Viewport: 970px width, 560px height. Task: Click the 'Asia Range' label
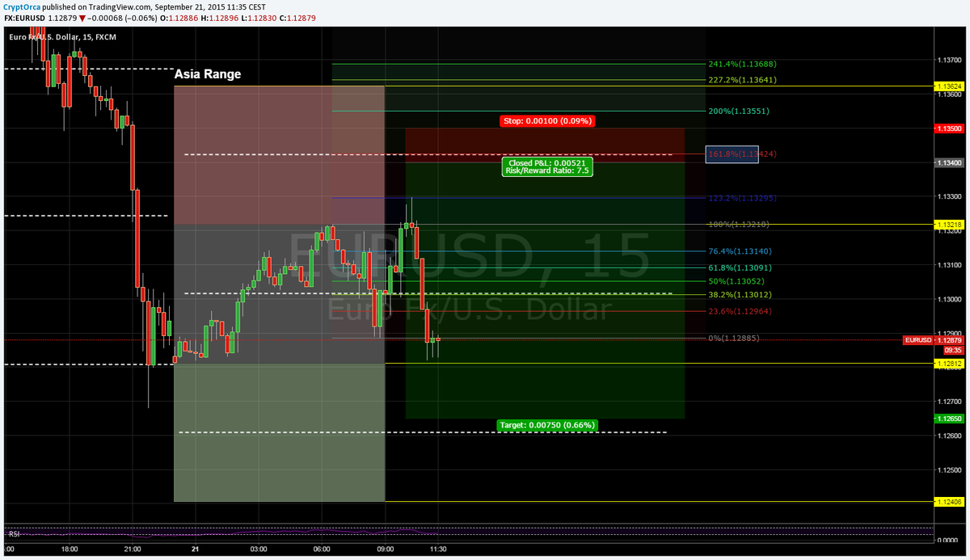pos(208,74)
